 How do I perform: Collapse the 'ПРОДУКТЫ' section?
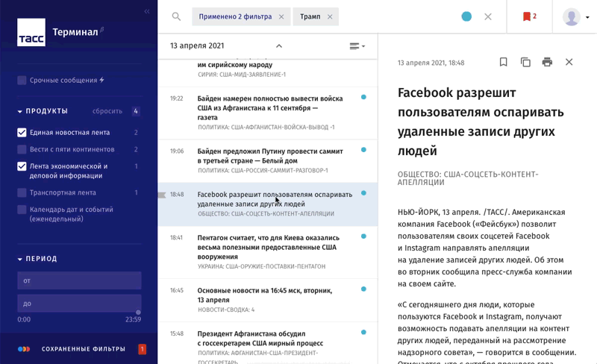(x=20, y=112)
